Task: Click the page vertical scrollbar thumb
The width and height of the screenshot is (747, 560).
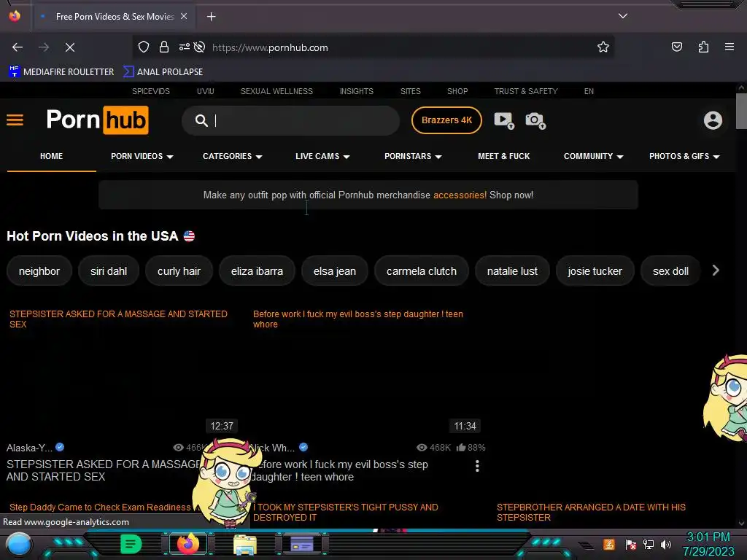Action: (741, 111)
